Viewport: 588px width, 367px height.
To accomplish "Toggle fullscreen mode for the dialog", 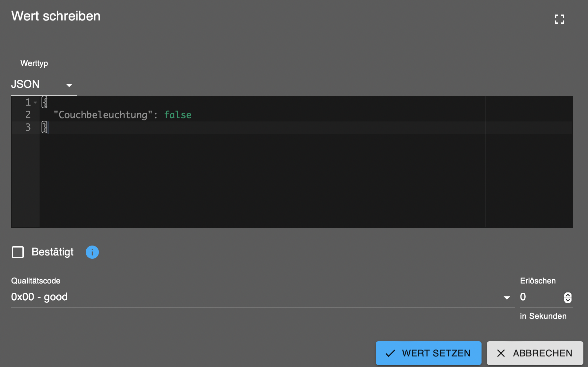I will click(x=559, y=19).
